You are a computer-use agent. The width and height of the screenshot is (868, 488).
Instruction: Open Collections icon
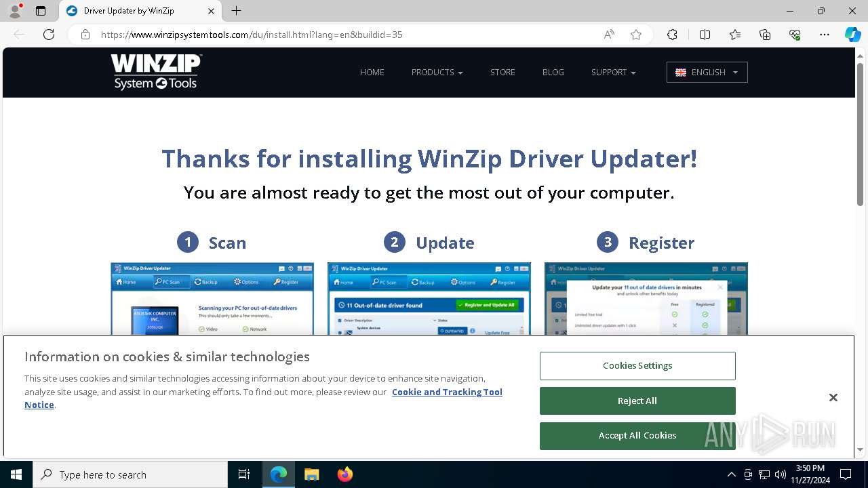click(x=765, y=35)
